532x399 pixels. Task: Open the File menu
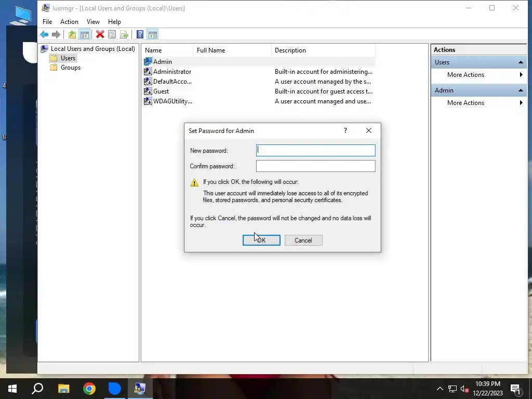(47, 22)
